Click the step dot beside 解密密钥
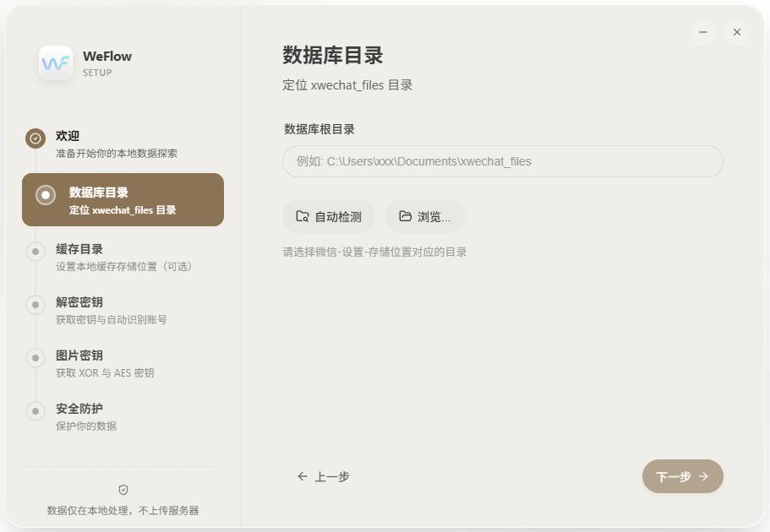This screenshot has width=770, height=532. tap(35, 304)
